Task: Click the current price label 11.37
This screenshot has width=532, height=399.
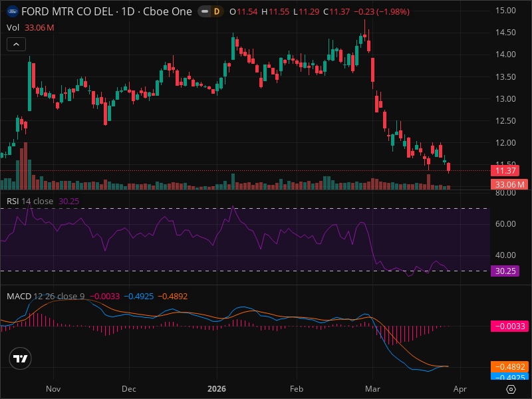Action: (505, 171)
